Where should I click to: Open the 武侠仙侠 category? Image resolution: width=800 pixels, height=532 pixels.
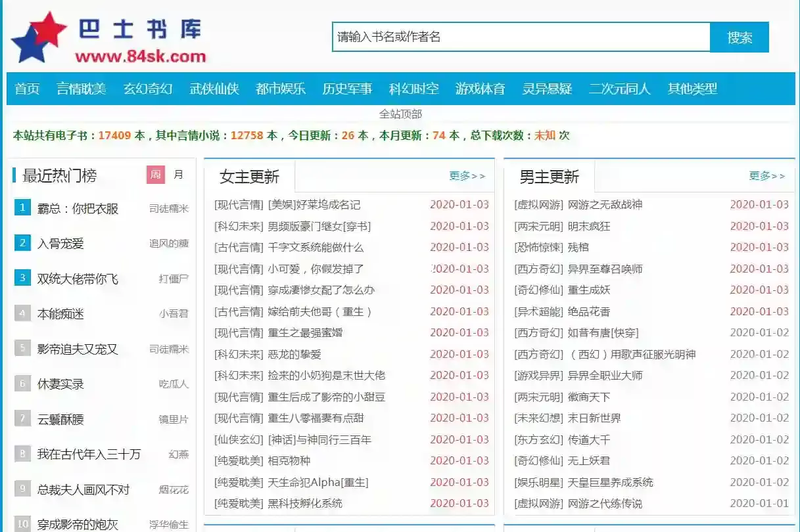tap(214, 89)
